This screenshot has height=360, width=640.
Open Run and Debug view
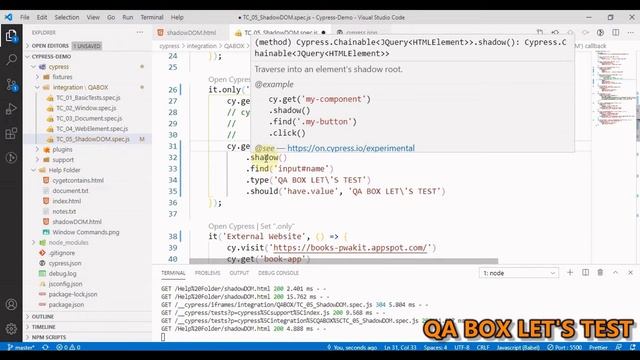(x=11, y=109)
